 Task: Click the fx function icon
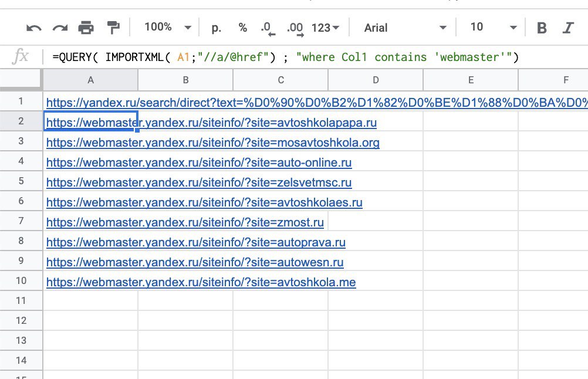[21, 56]
